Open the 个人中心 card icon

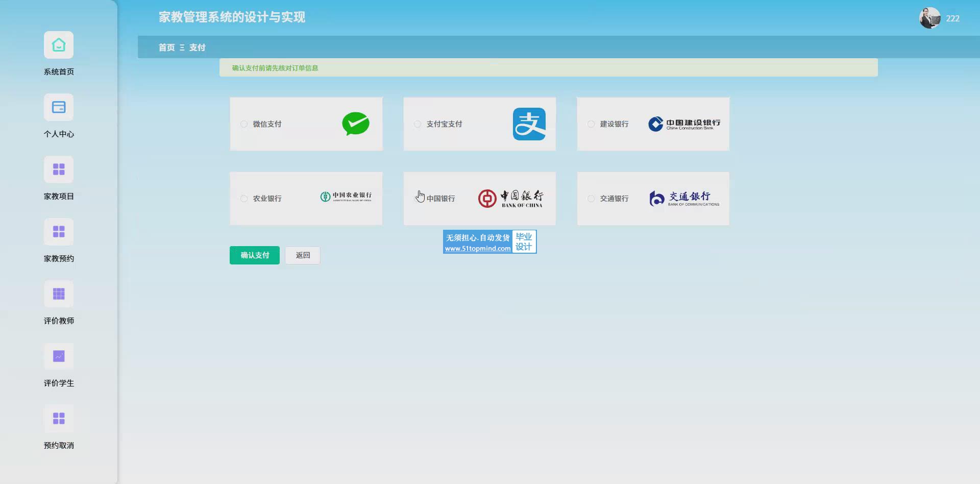pos(59,107)
